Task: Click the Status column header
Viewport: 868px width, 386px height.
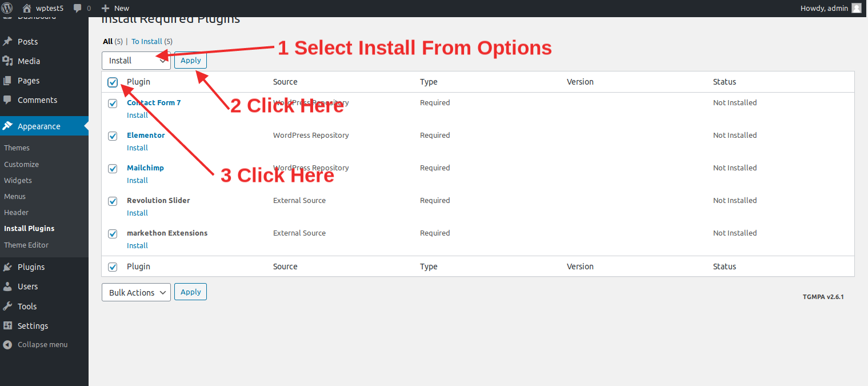Action: [725, 82]
